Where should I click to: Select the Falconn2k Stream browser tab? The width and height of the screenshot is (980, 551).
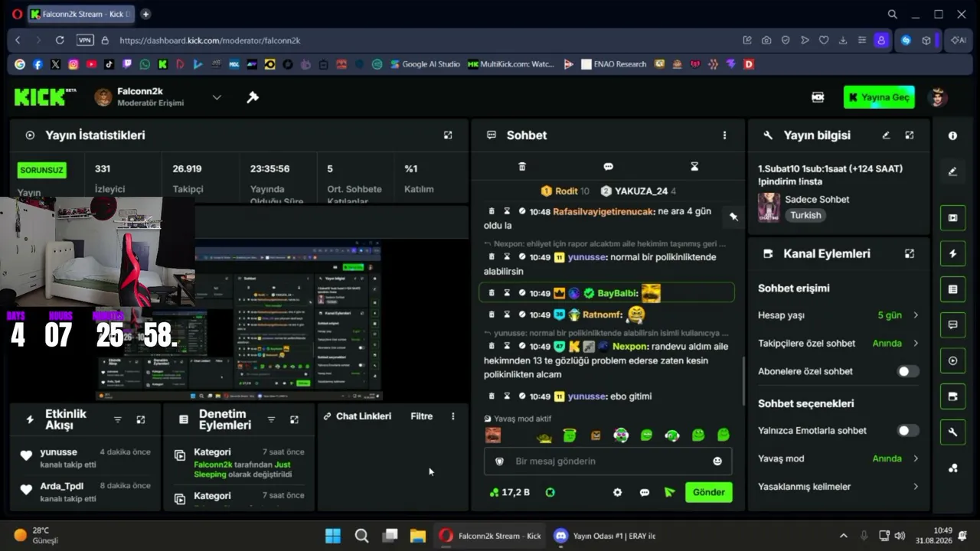pos(82,14)
